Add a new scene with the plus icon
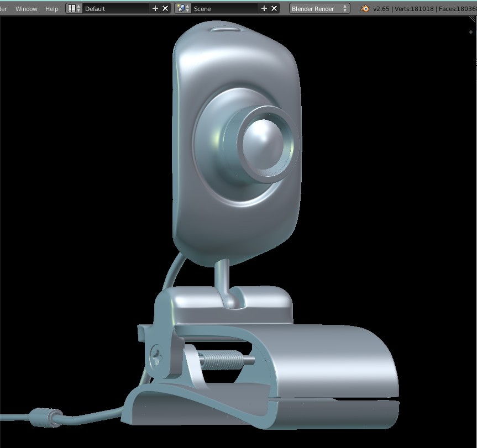 tap(264, 8)
